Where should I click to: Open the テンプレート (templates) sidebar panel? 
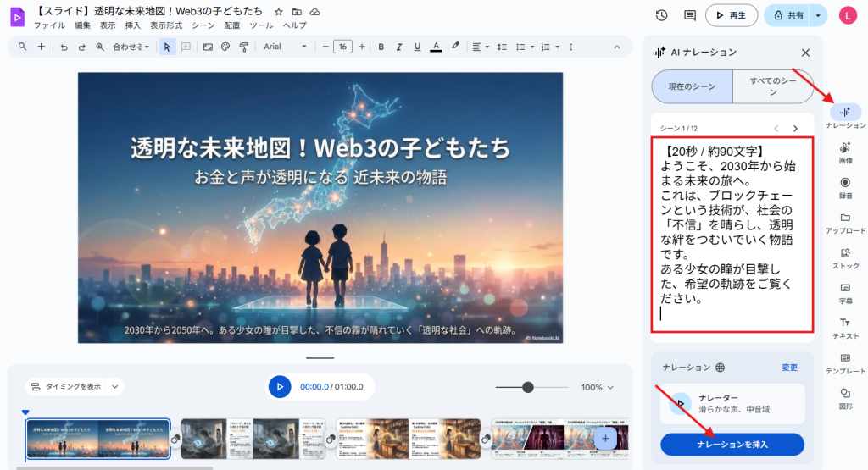[x=844, y=362]
